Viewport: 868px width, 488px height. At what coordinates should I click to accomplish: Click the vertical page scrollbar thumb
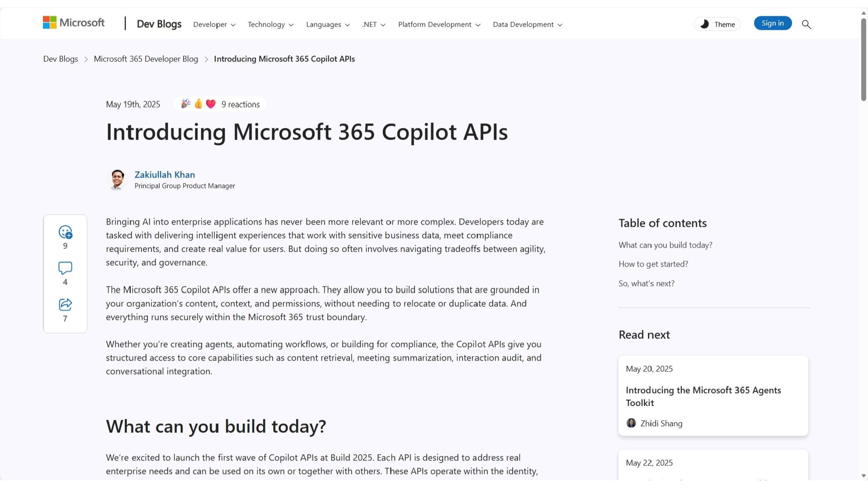[863, 59]
